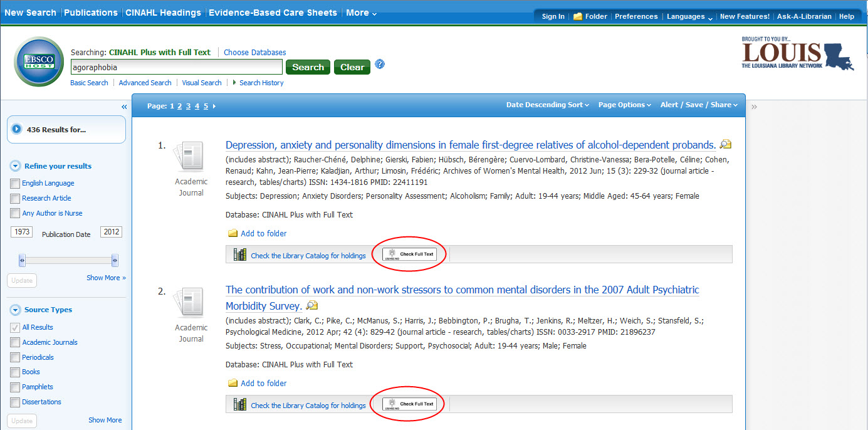This screenshot has height=430, width=868.
Task: Expand the Page Options menu
Action: (x=624, y=105)
